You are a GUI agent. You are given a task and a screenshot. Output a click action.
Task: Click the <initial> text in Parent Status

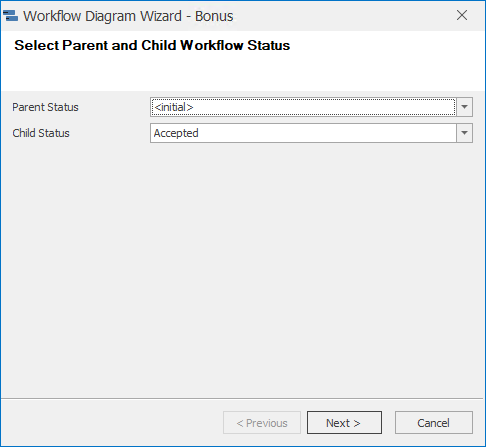[x=174, y=107]
